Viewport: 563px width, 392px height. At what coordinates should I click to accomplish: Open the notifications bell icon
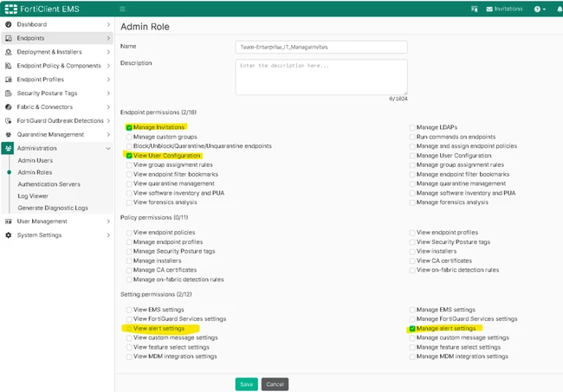click(x=560, y=10)
